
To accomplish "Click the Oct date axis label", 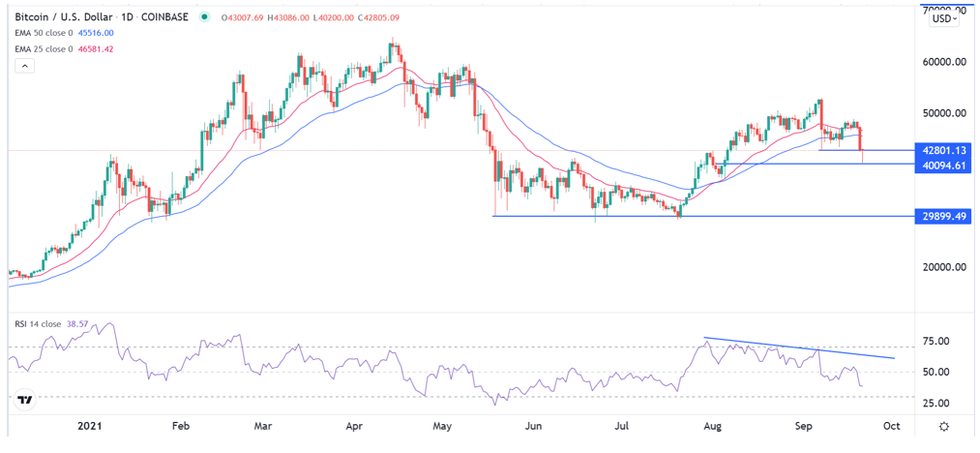I will pyautogui.click(x=891, y=427).
